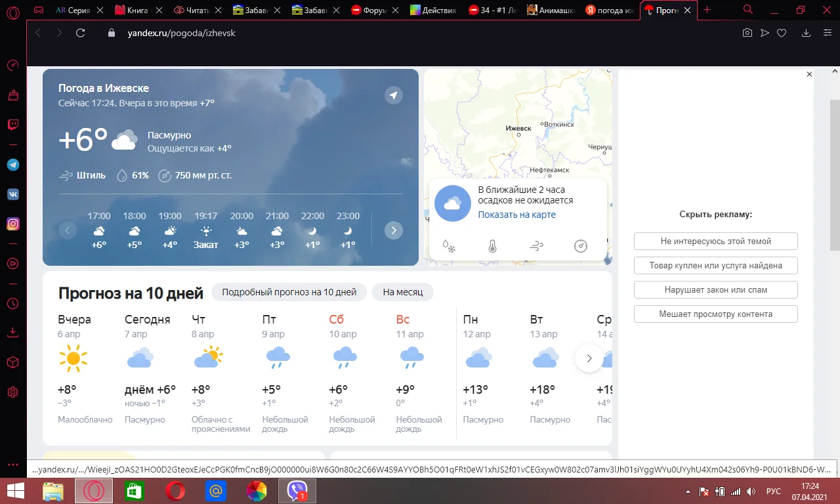Open Instagram from the browser sidebar
840x504 pixels.
point(12,224)
